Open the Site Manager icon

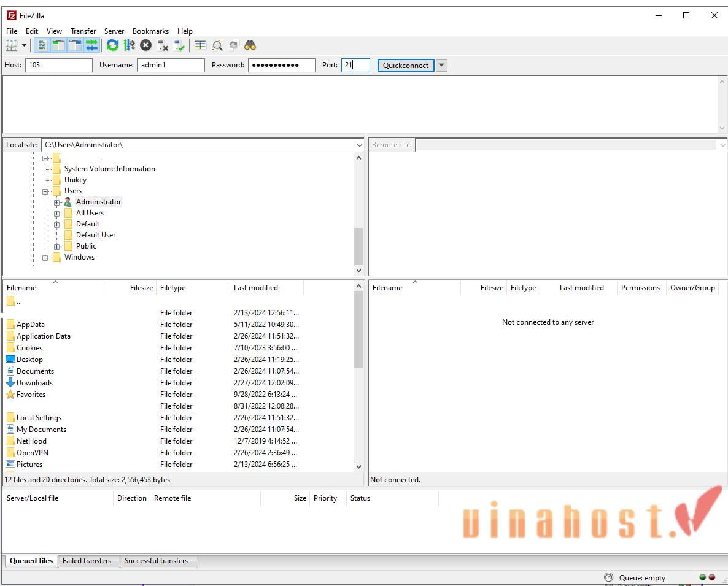[11, 45]
